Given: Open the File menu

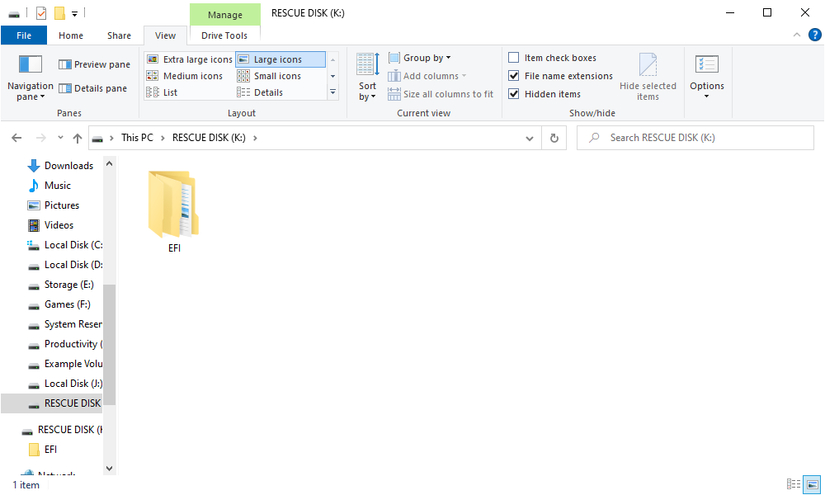Looking at the screenshot, I should point(24,35).
